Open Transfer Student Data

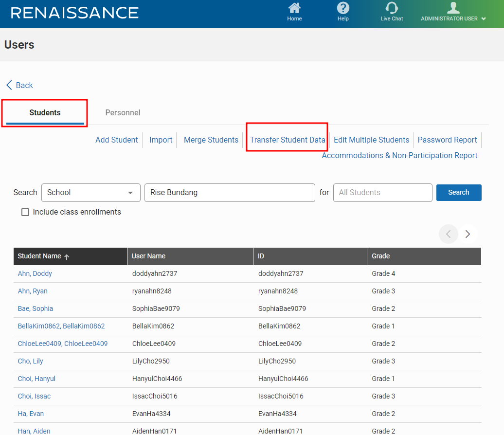288,140
